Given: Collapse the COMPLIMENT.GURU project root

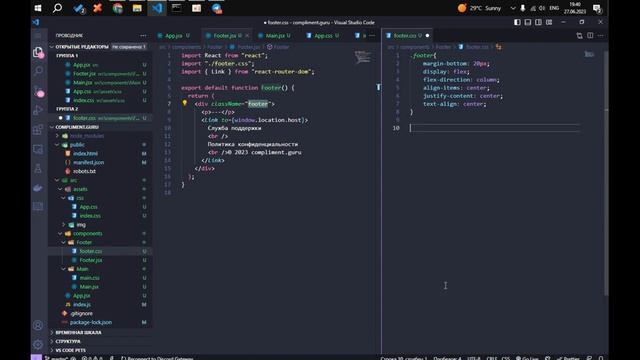Looking at the screenshot, I should coord(52,127).
